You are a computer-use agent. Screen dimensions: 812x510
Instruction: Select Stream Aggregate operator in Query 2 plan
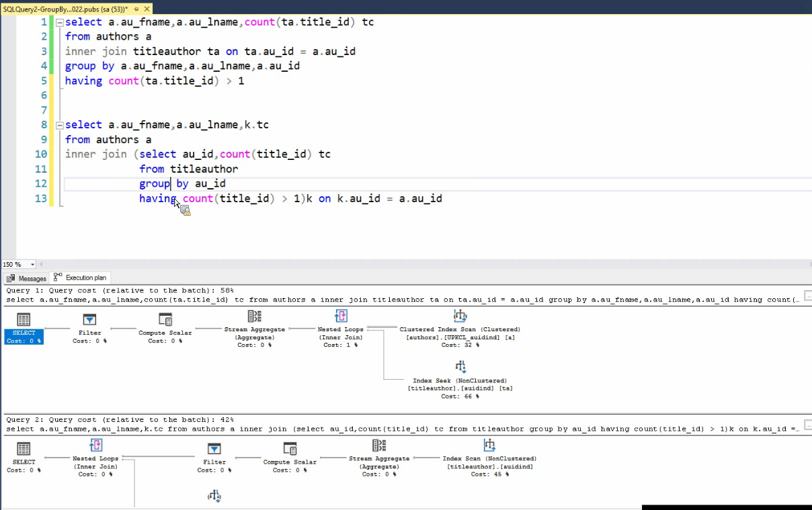[379, 458]
